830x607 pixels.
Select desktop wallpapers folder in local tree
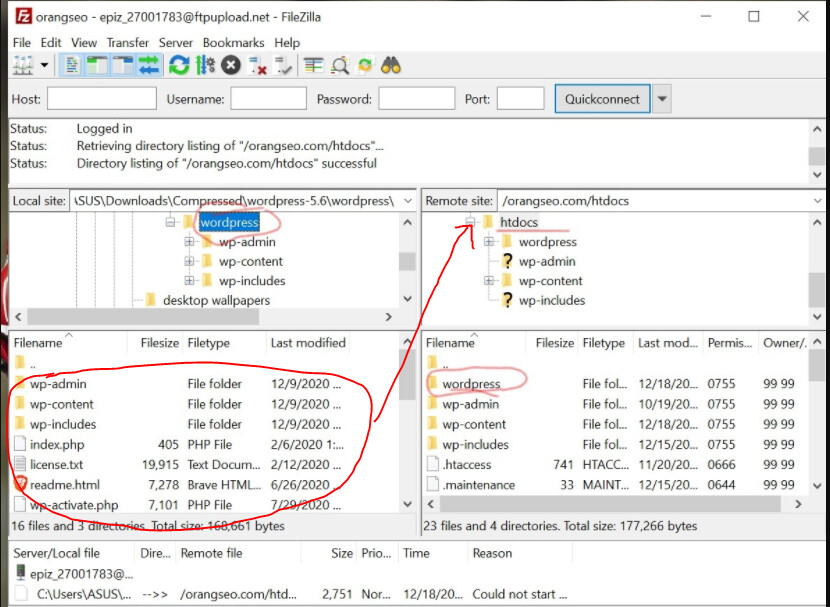coord(216,301)
